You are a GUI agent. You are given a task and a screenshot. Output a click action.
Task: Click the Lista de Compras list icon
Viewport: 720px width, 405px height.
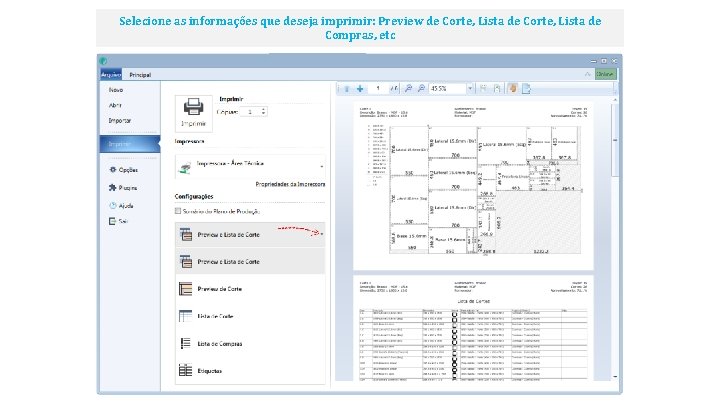(x=186, y=343)
